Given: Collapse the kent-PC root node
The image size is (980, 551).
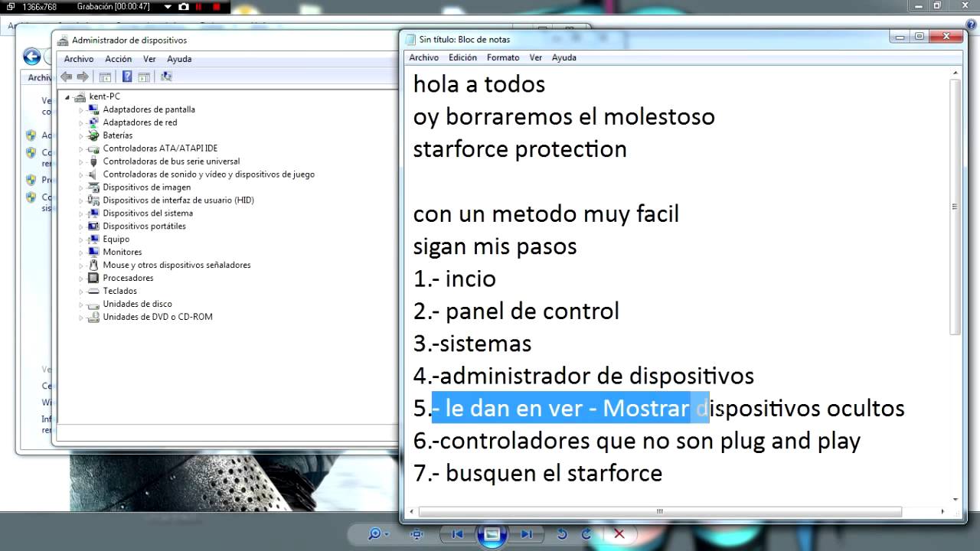Looking at the screenshot, I should click(67, 96).
